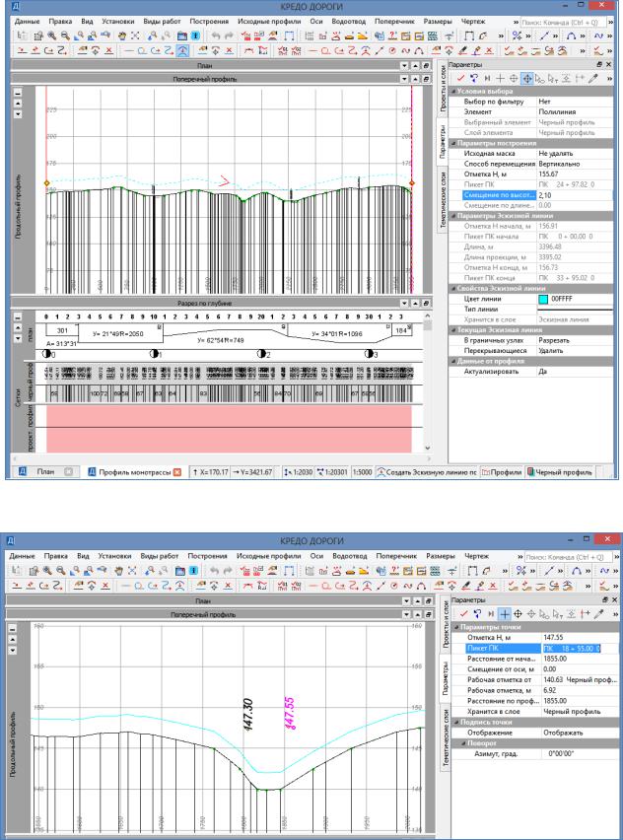The image size is (623, 840).
Task: Open Чертеж menu in lower window
Action: (477, 556)
